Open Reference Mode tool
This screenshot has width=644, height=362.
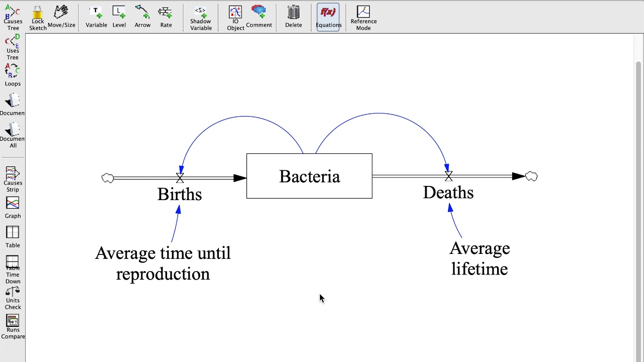pos(363,19)
